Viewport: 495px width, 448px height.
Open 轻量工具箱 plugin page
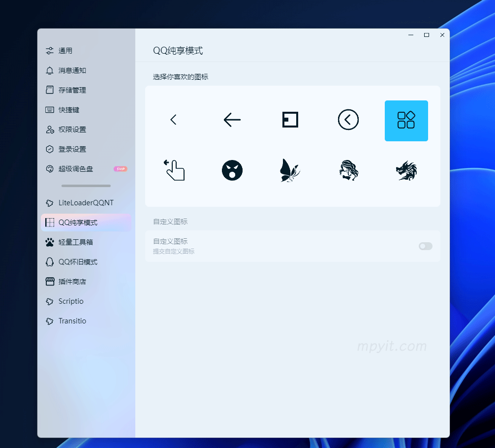pos(86,242)
